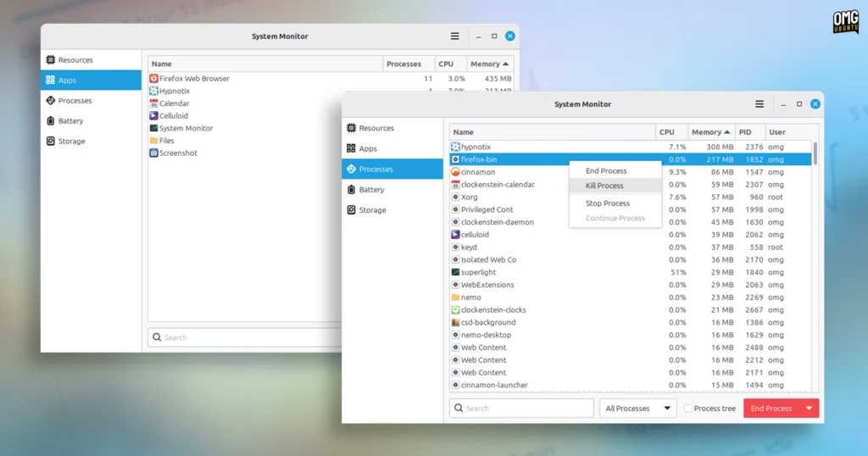Sort apps by Processes column in back window
The height and width of the screenshot is (456, 868).
pos(409,64)
